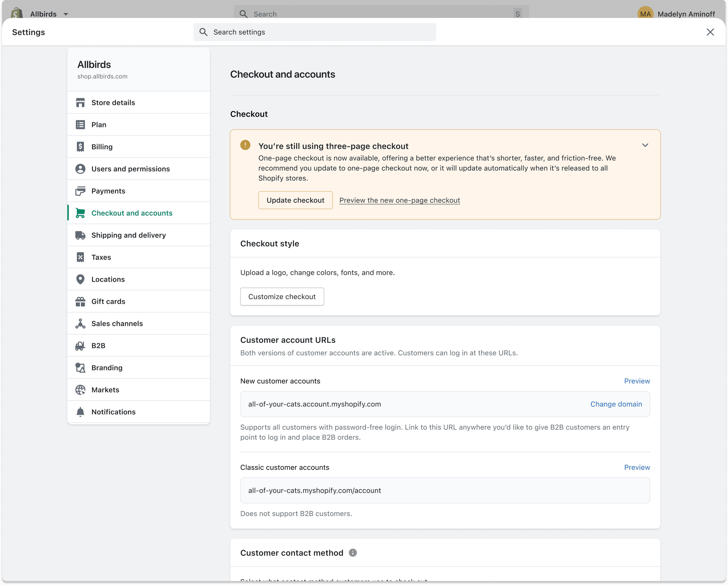
Task: Click the Store details storefront icon
Action: click(80, 103)
